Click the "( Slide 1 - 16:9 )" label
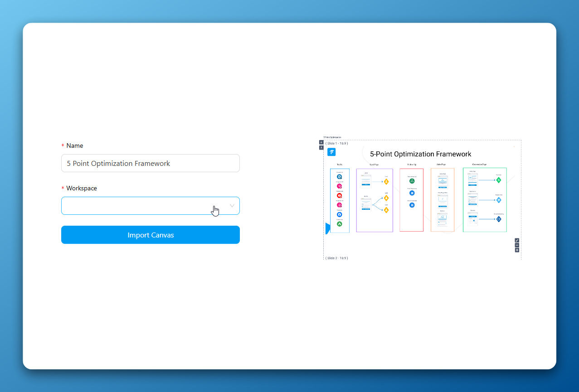 (337, 143)
